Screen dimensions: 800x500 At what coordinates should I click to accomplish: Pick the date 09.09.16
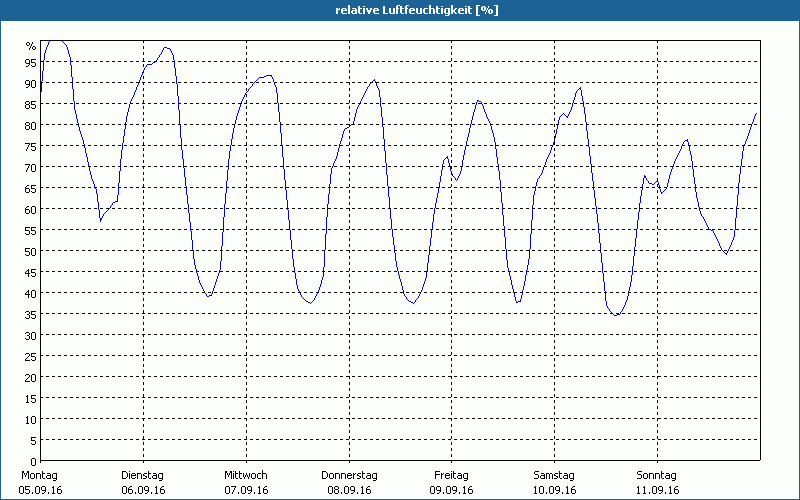[x=451, y=490]
